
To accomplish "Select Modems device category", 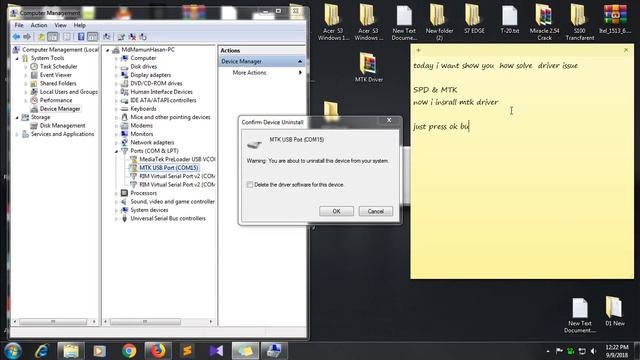I will coord(141,126).
